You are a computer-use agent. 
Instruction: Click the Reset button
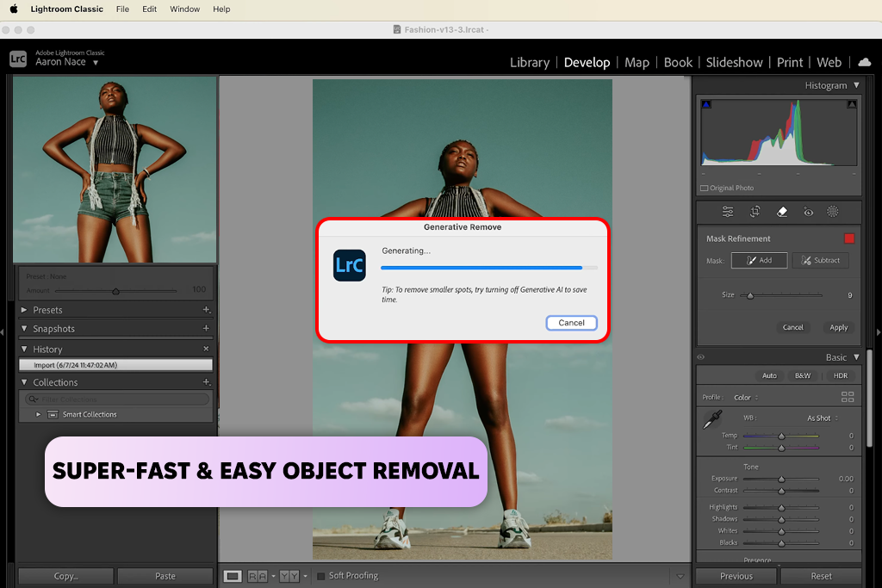821,576
